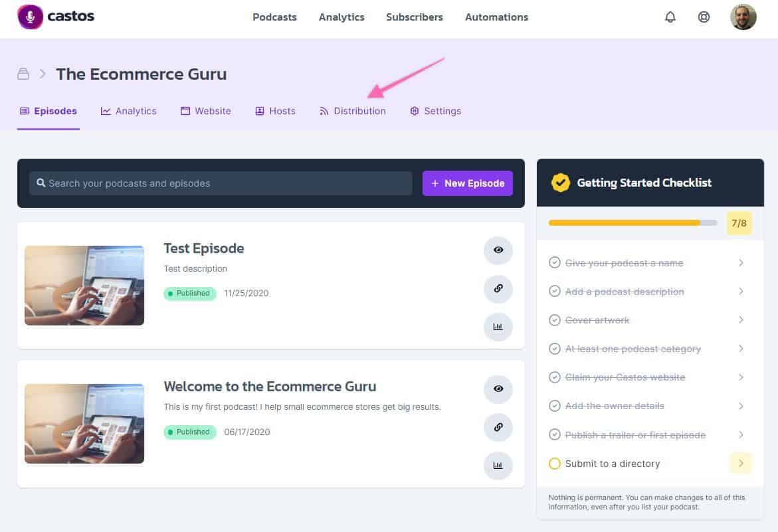The width and height of the screenshot is (778, 532).
Task: Click Cover artwork checklist text
Action: pyautogui.click(x=597, y=320)
